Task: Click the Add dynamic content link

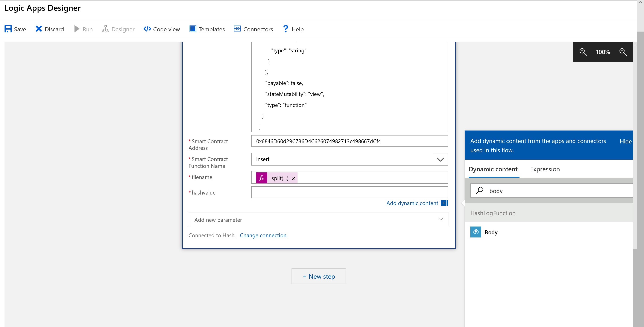Action: click(412, 203)
